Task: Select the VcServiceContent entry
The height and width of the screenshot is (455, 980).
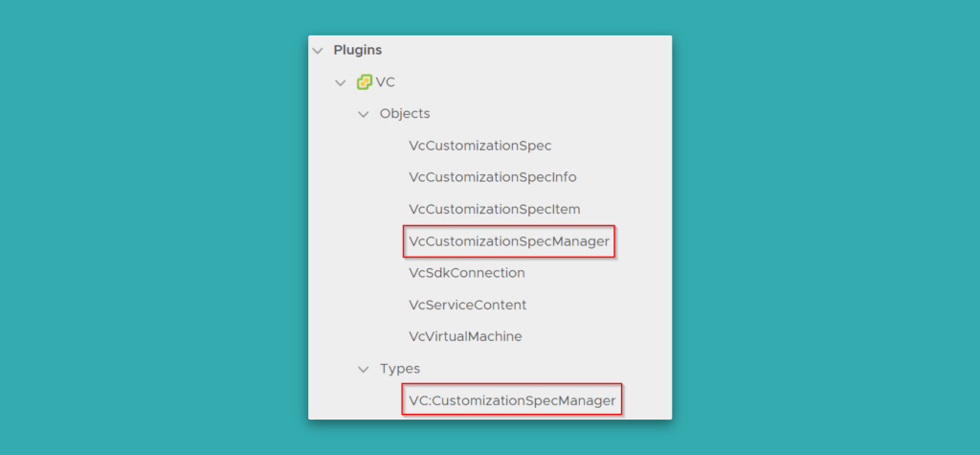Action: click(x=467, y=305)
